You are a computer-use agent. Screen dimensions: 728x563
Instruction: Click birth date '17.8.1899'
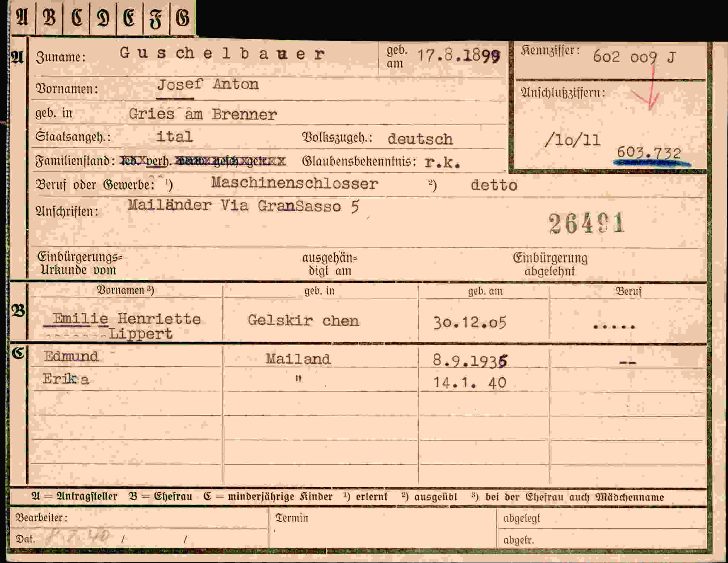pyautogui.click(x=459, y=56)
